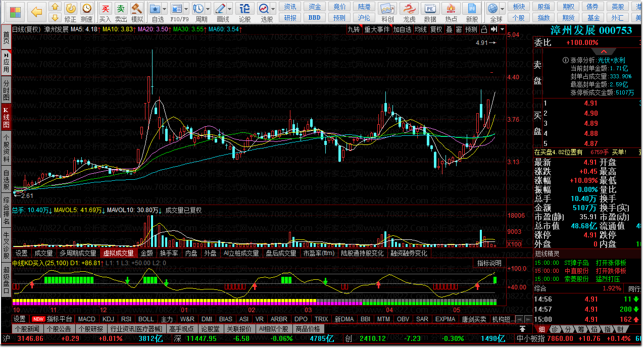The height and width of the screenshot is (348, 644).
Task: Collapse the order book with the up chevron
Action: [604, 52]
